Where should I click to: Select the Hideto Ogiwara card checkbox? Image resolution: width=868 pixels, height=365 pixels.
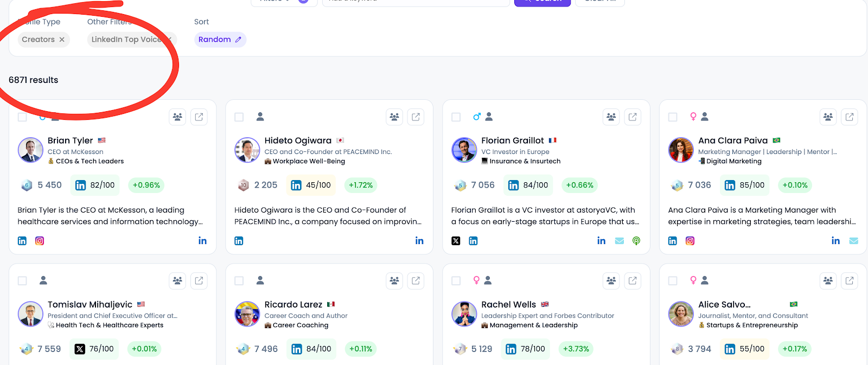(x=239, y=117)
